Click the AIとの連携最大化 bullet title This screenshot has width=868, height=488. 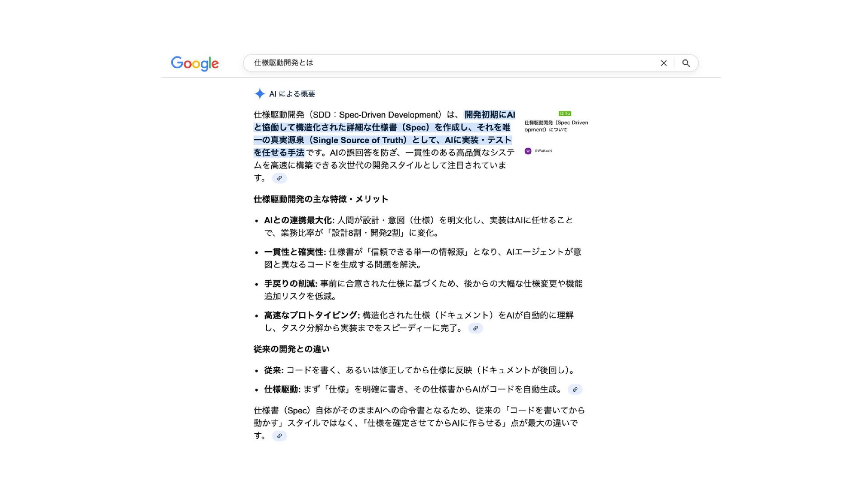299,221
